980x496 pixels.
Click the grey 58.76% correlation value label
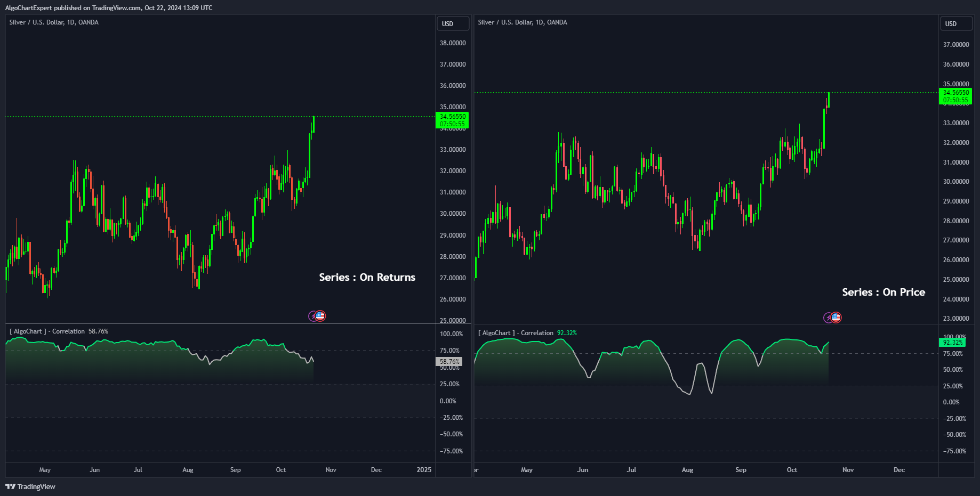(x=449, y=361)
